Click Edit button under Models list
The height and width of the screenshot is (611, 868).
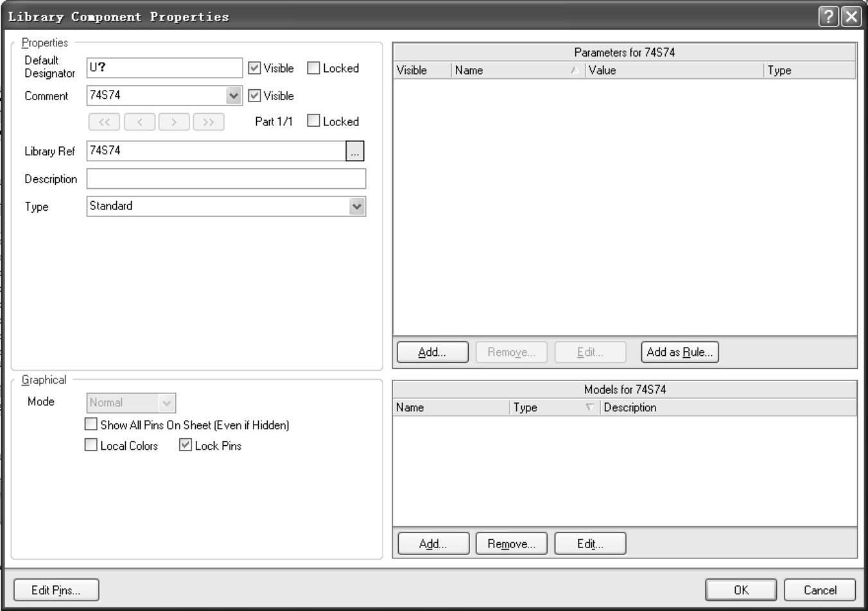pyautogui.click(x=590, y=544)
